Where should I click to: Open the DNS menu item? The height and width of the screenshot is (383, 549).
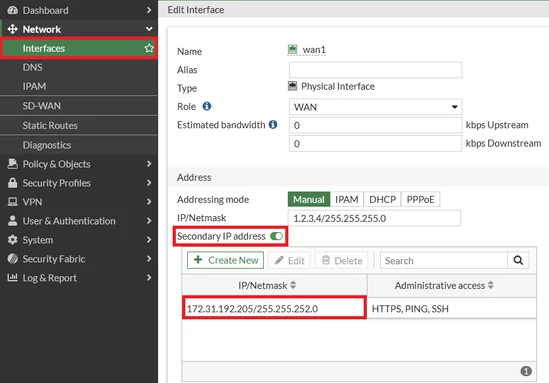[79, 67]
